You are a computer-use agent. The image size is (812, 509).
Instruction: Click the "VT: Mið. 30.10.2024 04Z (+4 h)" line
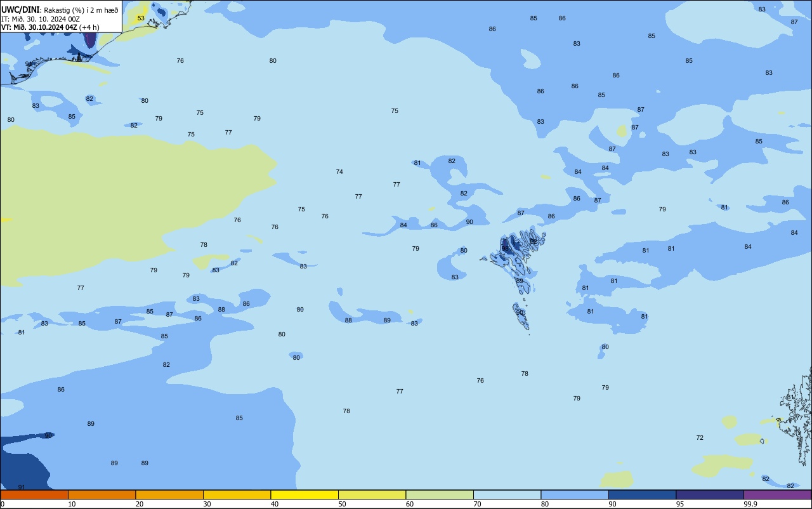50,27
